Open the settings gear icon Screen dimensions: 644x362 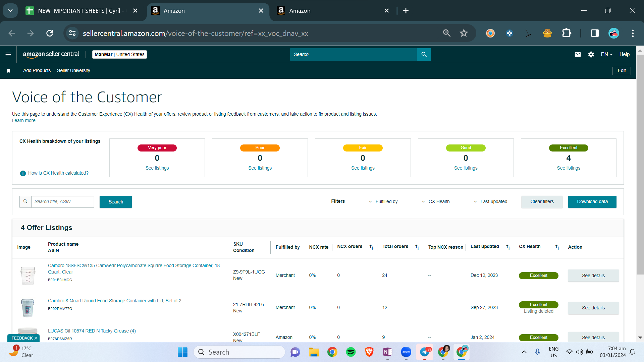tap(591, 54)
